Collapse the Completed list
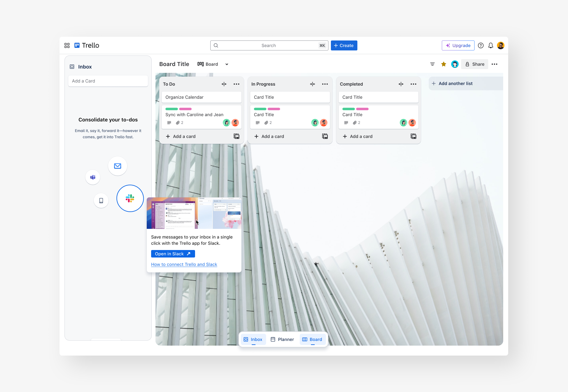 coord(401,84)
